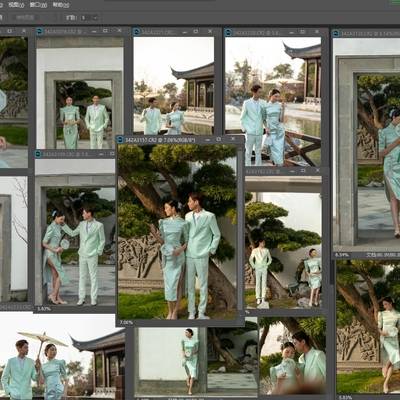The height and width of the screenshot is (400, 400).
Task: Click the document icon of the woman-in-stone-doorway window
Action: pos(336,33)
